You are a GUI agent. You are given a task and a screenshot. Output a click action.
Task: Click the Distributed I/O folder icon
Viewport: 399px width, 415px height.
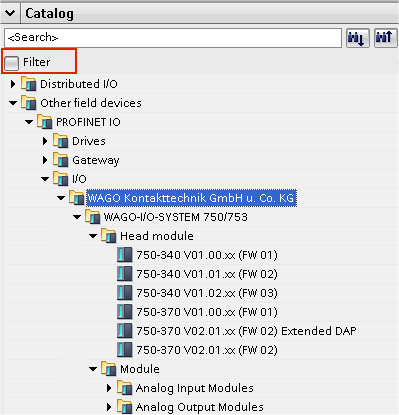[x=28, y=84]
